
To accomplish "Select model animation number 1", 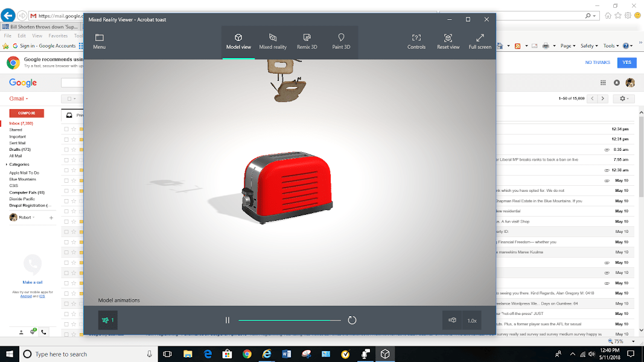I will point(108,320).
